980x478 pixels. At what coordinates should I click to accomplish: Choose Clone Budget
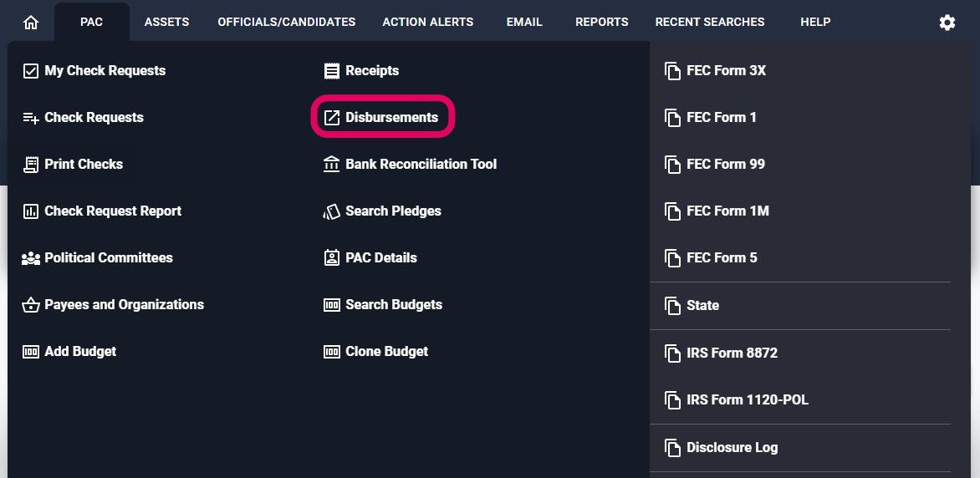tap(386, 351)
